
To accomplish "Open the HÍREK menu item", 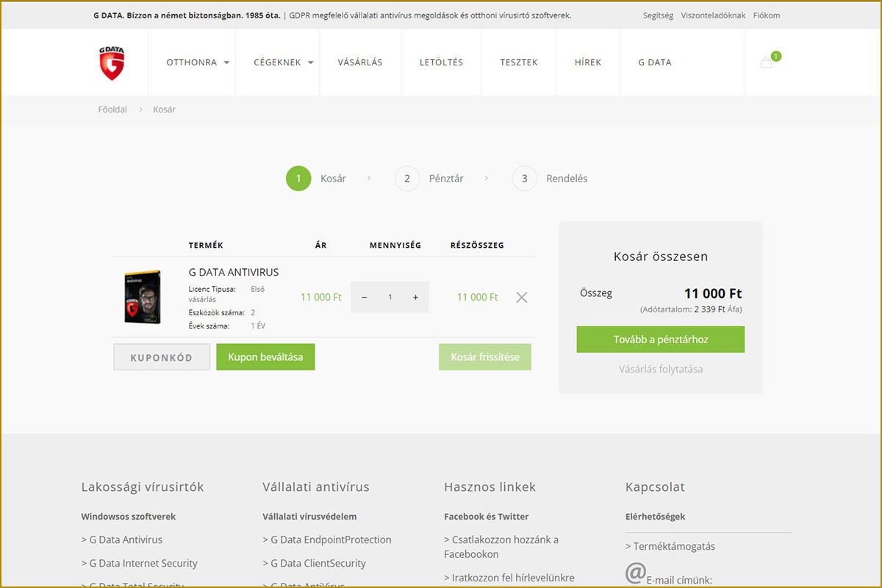I will coord(588,62).
